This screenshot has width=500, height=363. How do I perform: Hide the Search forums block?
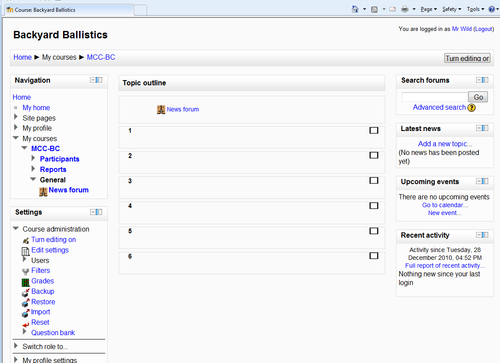[479, 80]
